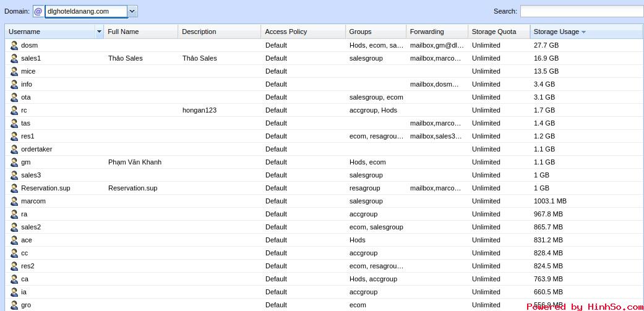
Task: Click the resagroup groups cell for Reservation.sup
Action: [x=365, y=189]
